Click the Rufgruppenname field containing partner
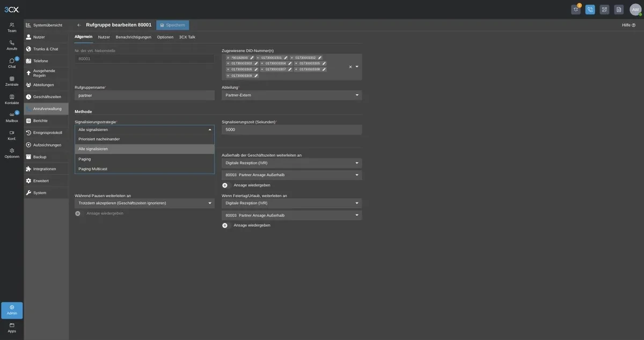Screen dimensions: 644x340 pos(144,95)
